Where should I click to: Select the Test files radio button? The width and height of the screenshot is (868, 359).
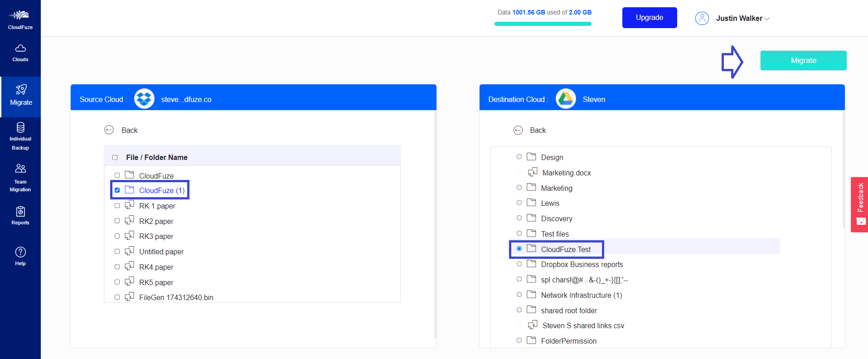pos(519,233)
